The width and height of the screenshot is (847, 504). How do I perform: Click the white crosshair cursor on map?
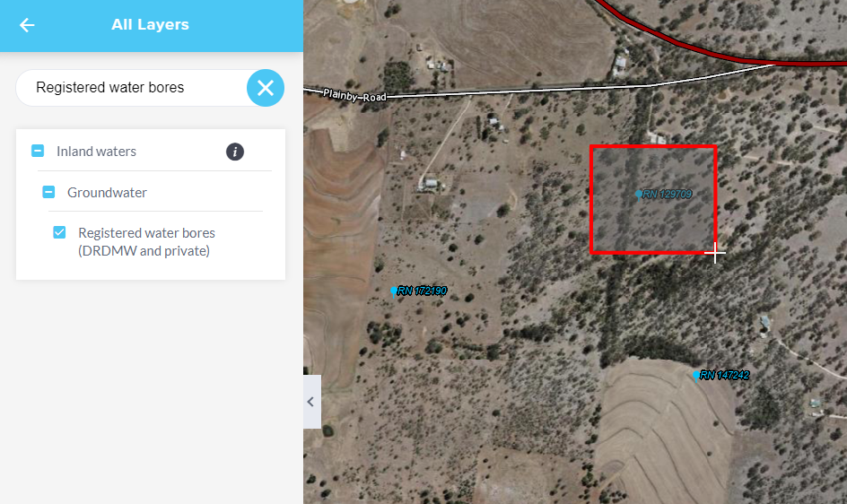coord(715,252)
